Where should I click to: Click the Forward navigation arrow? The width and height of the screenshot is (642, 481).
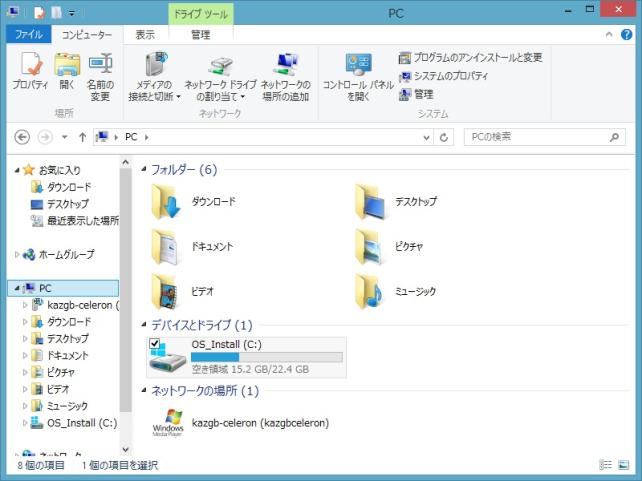(x=45, y=137)
